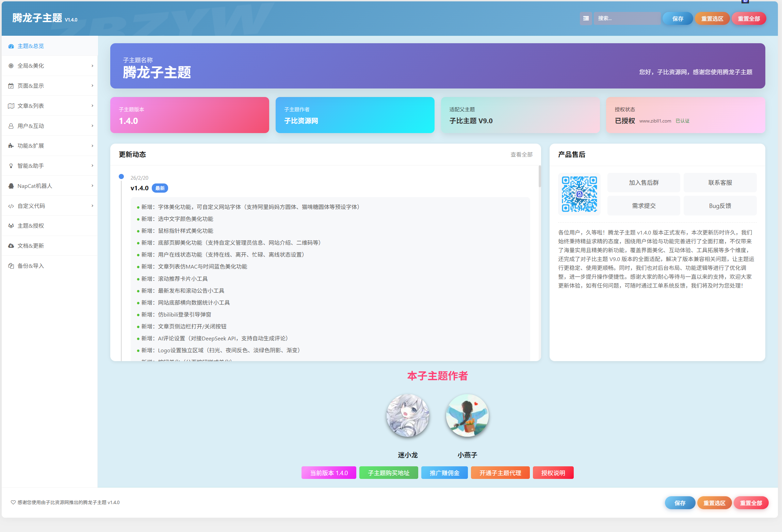
Task: Click the update log scrollbar thumb
Action: pos(539,176)
